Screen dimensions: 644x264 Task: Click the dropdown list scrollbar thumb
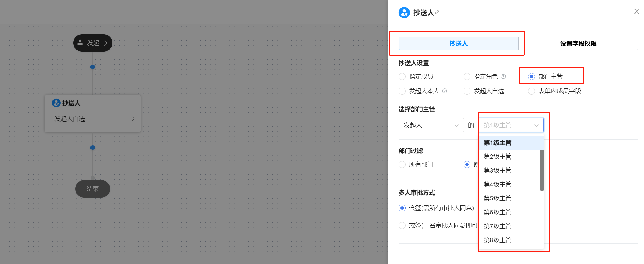point(542,171)
